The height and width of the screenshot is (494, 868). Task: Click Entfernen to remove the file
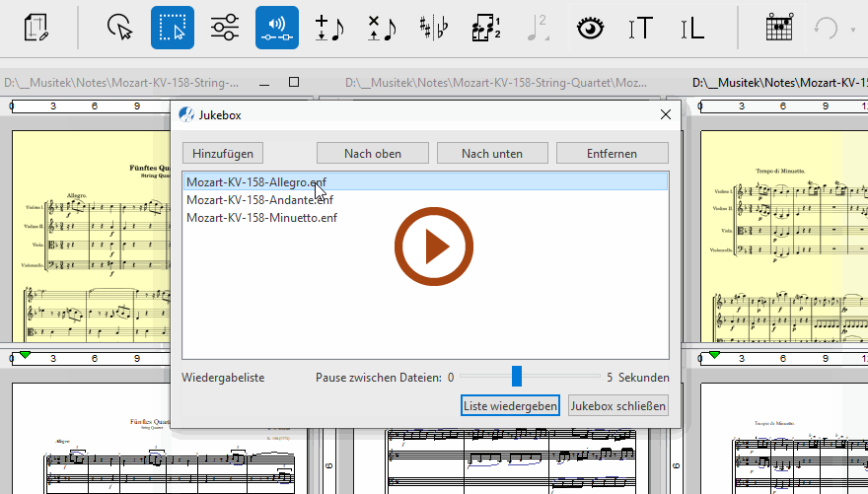pyautogui.click(x=612, y=153)
